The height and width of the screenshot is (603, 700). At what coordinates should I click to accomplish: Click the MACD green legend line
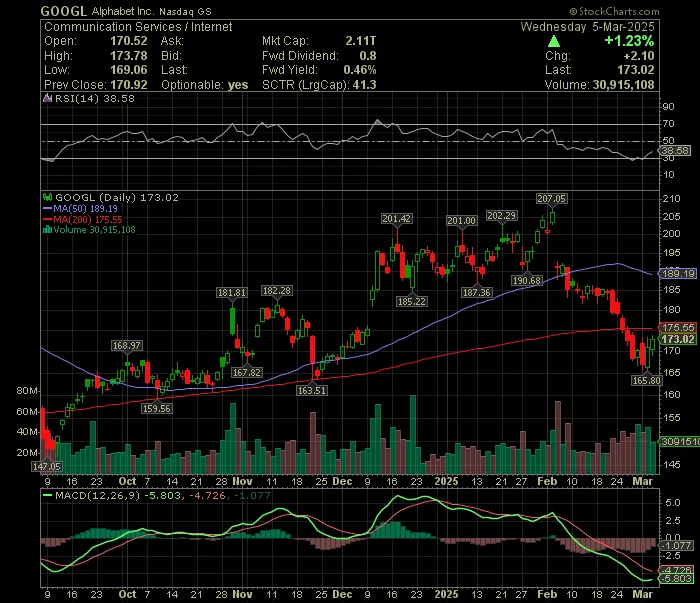click(x=47, y=495)
